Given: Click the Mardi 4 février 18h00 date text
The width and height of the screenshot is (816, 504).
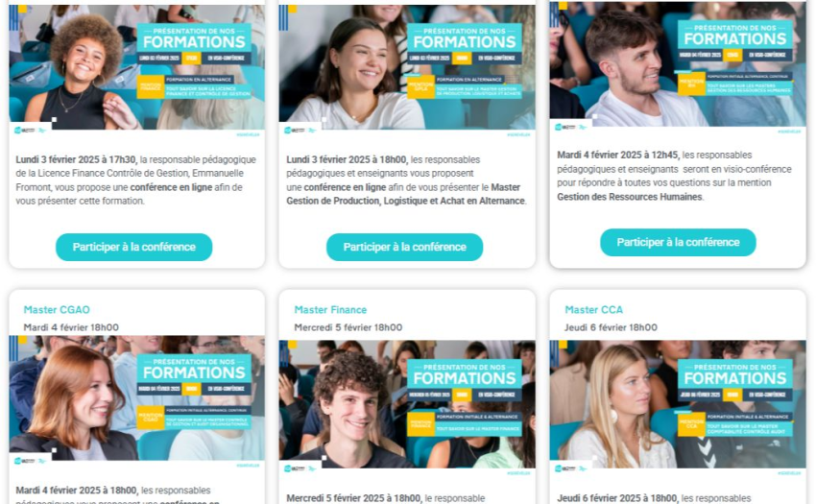Looking at the screenshot, I should [x=71, y=327].
